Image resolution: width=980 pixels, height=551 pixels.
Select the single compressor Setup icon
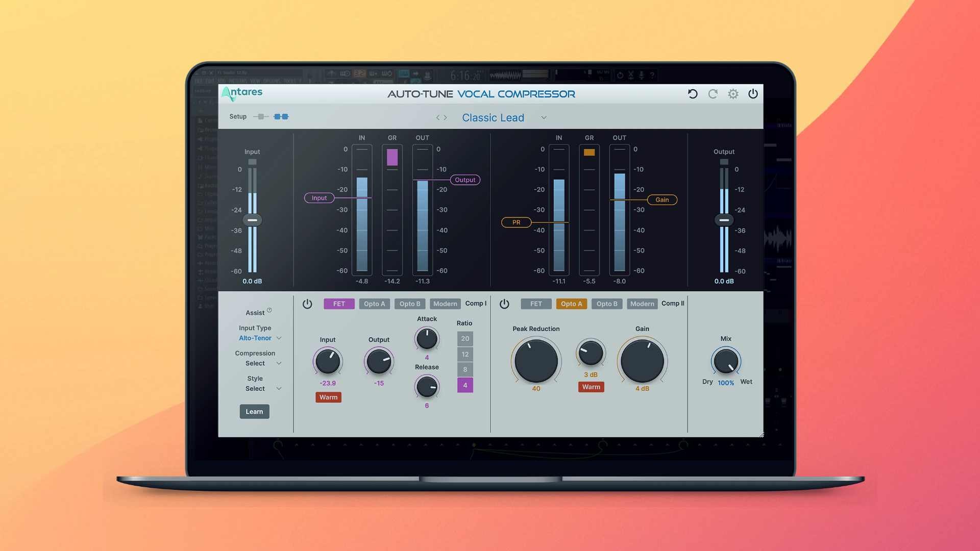(260, 116)
